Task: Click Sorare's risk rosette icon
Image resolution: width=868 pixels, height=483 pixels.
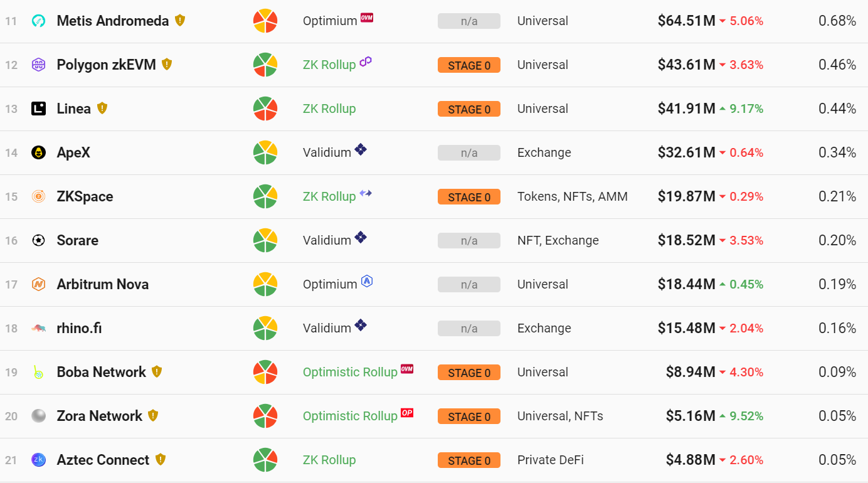Action: tap(265, 240)
